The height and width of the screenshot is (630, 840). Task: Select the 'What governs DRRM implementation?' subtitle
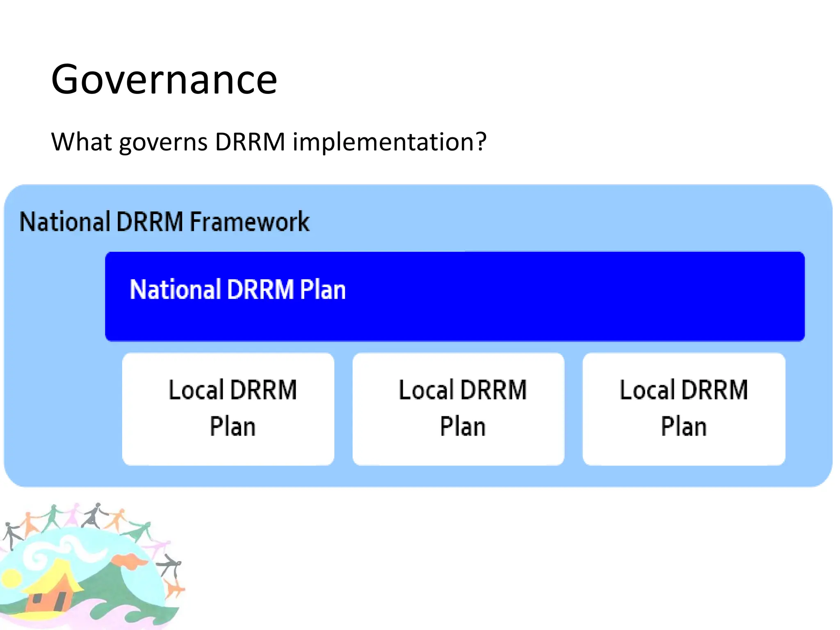[269, 142]
